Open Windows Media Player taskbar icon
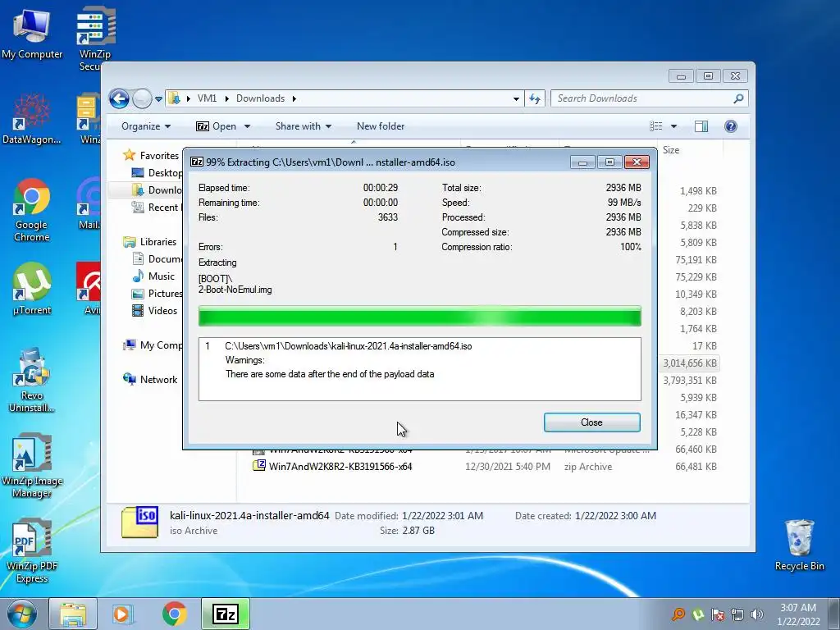Screen dimensions: 840x630 pyautogui.click(x=123, y=614)
